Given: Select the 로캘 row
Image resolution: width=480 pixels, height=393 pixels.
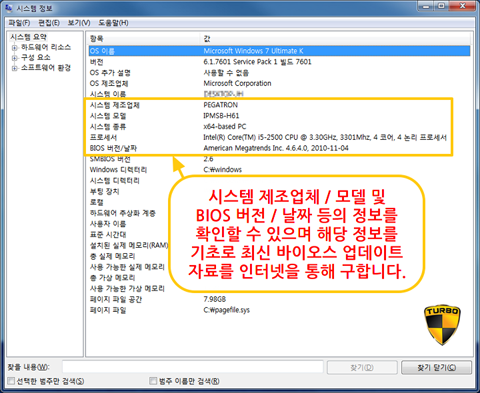Looking at the screenshot, I should [x=279, y=202].
